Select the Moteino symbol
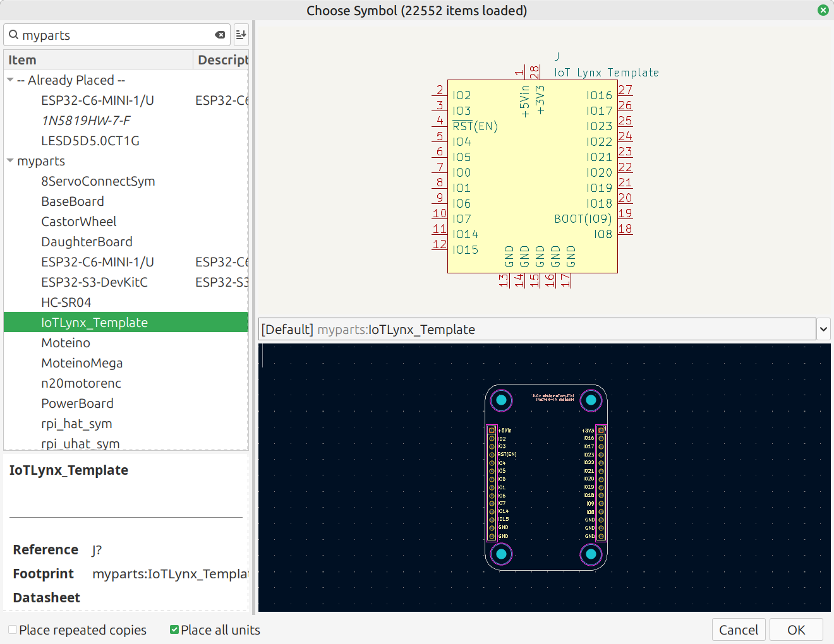 [x=66, y=343]
